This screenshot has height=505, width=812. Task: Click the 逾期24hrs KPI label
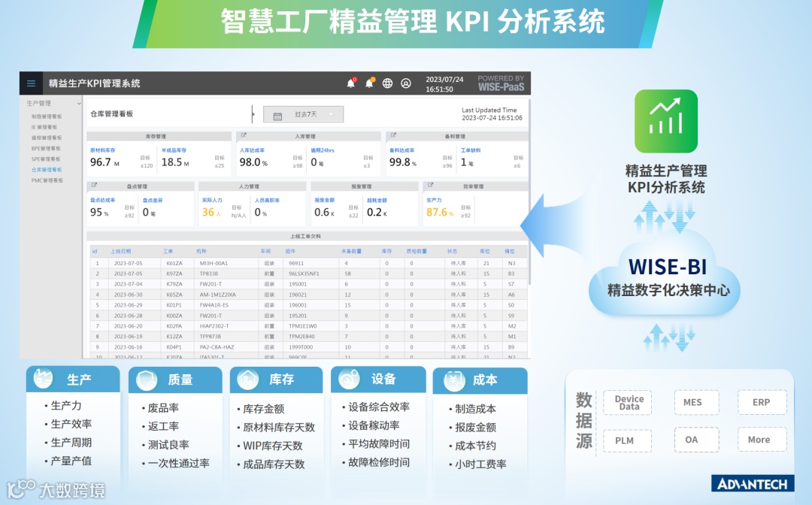(323, 150)
